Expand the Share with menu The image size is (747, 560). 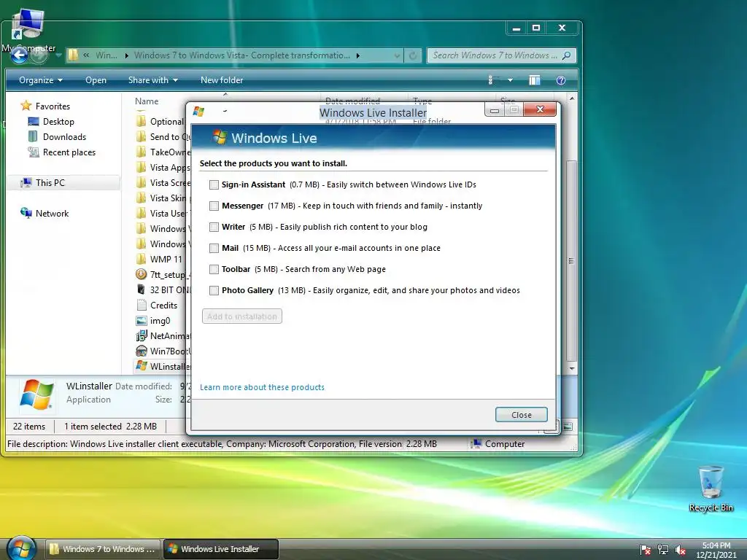click(152, 80)
